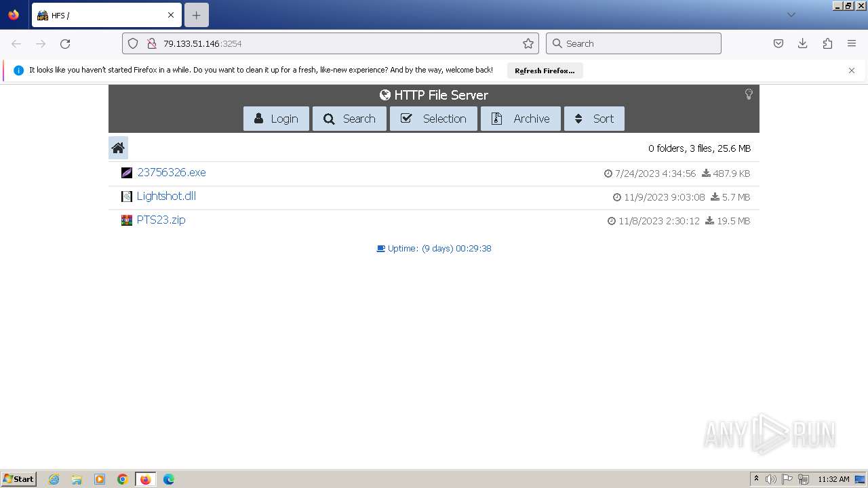Download 23756326.exe file link

172,172
